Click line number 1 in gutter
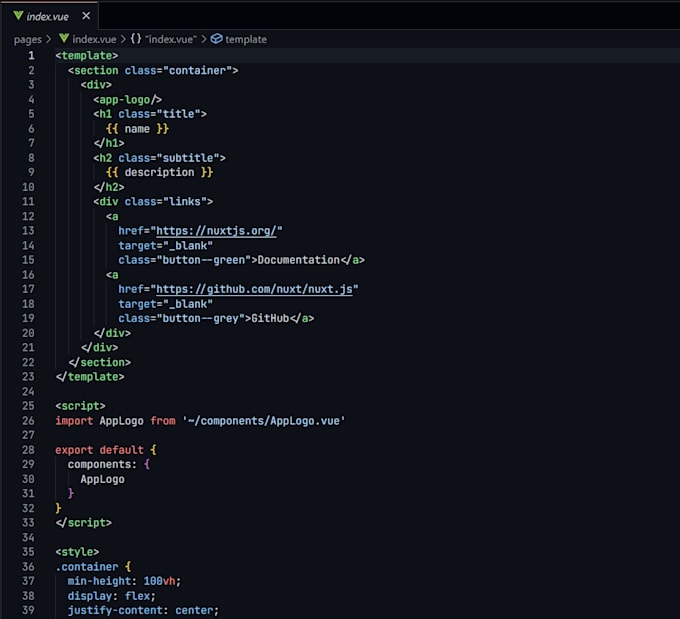This screenshot has height=619, width=680. tap(31, 56)
